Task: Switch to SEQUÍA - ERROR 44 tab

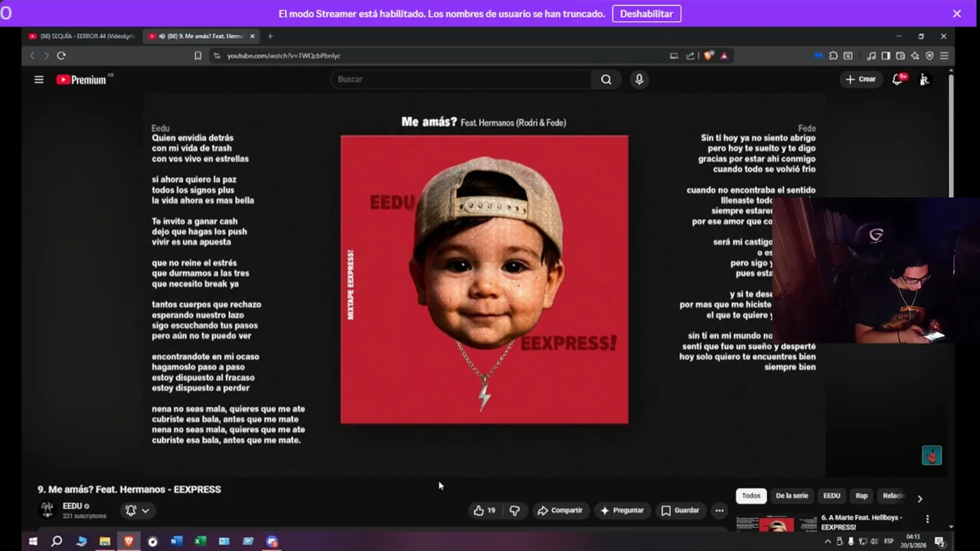Action: tap(81, 36)
